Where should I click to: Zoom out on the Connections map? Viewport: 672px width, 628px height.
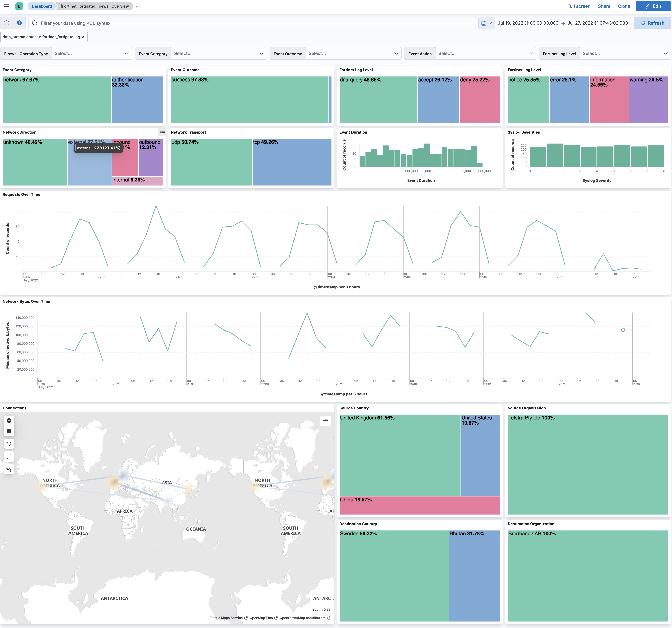coord(9,431)
